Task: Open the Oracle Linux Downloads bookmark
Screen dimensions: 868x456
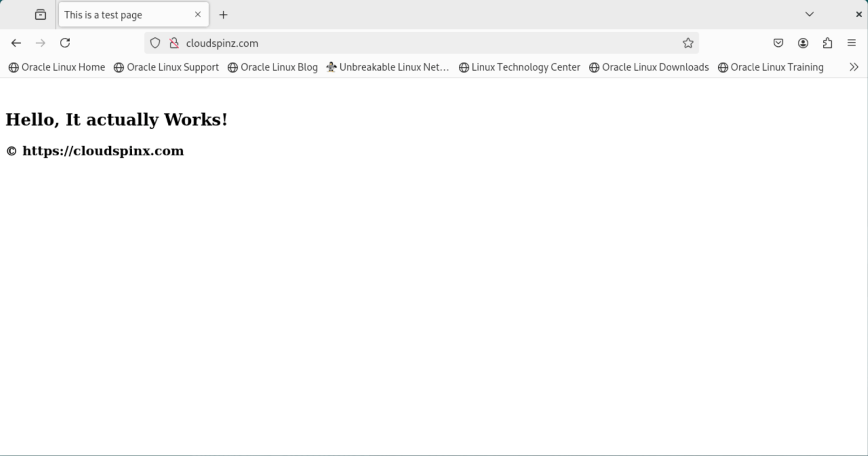Action: (x=649, y=67)
